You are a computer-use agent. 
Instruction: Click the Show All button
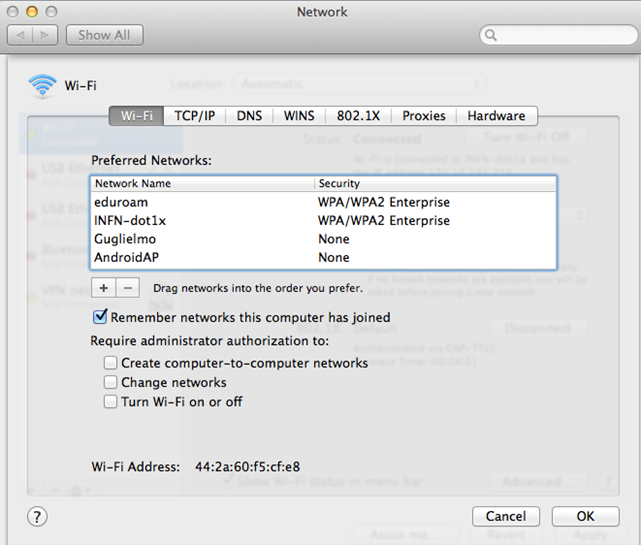(x=104, y=35)
